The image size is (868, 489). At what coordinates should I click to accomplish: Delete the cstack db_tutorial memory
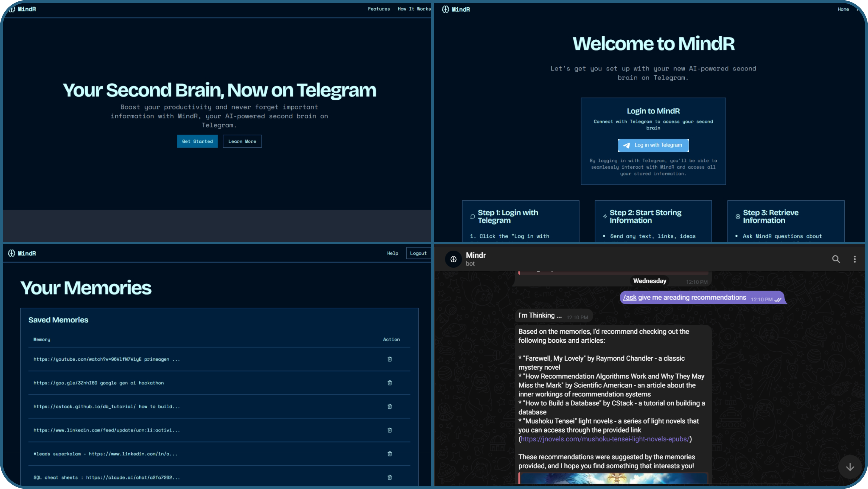(x=390, y=406)
